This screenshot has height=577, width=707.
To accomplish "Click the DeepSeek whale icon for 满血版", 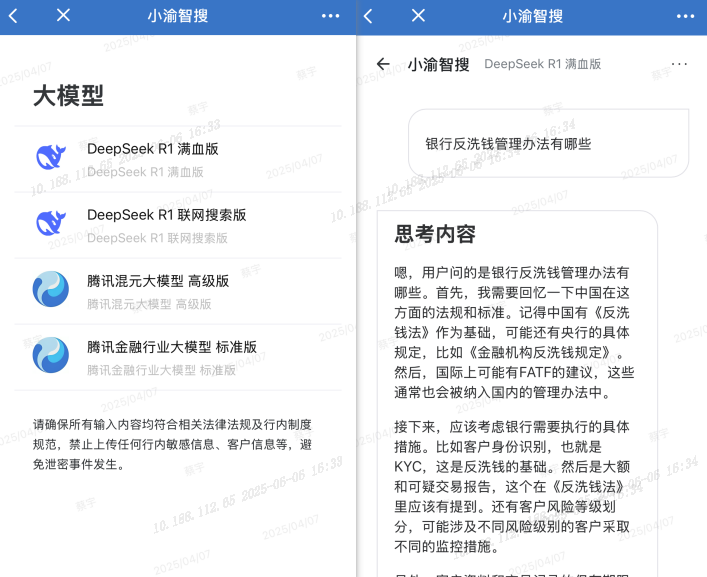I will tap(50, 157).
